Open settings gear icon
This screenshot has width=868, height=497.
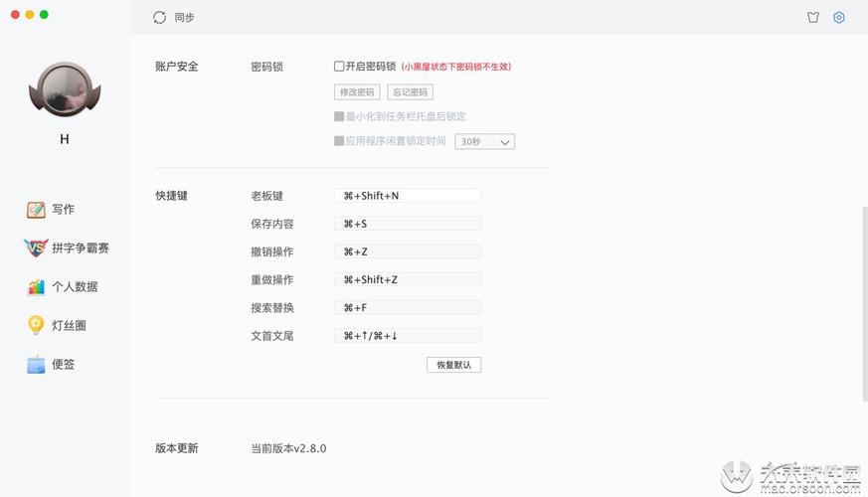point(839,17)
